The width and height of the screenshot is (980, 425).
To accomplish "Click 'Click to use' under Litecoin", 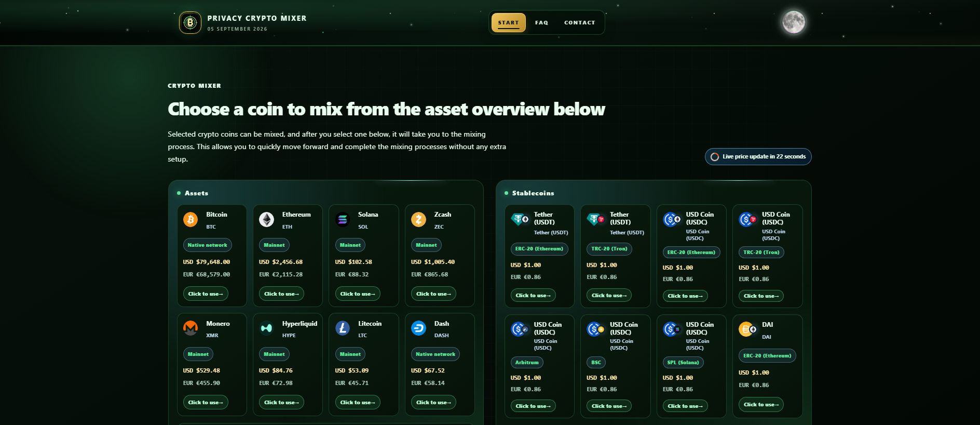I will [x=358, y=403].
